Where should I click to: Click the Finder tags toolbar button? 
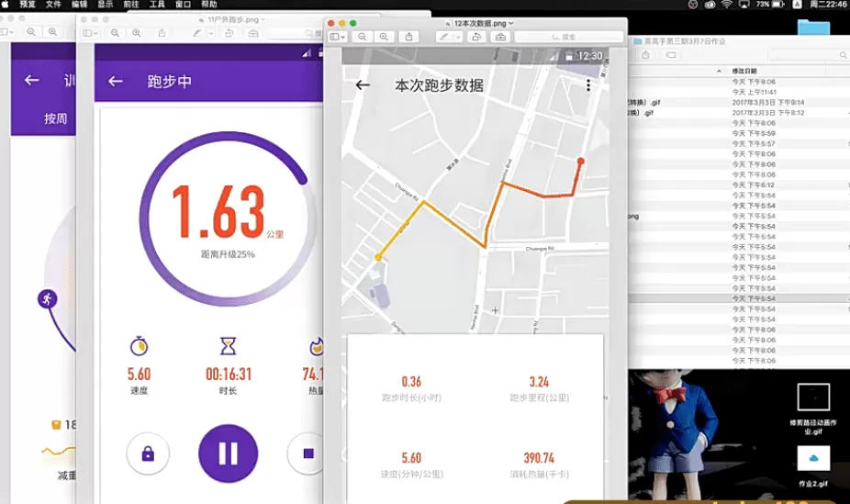671,55
